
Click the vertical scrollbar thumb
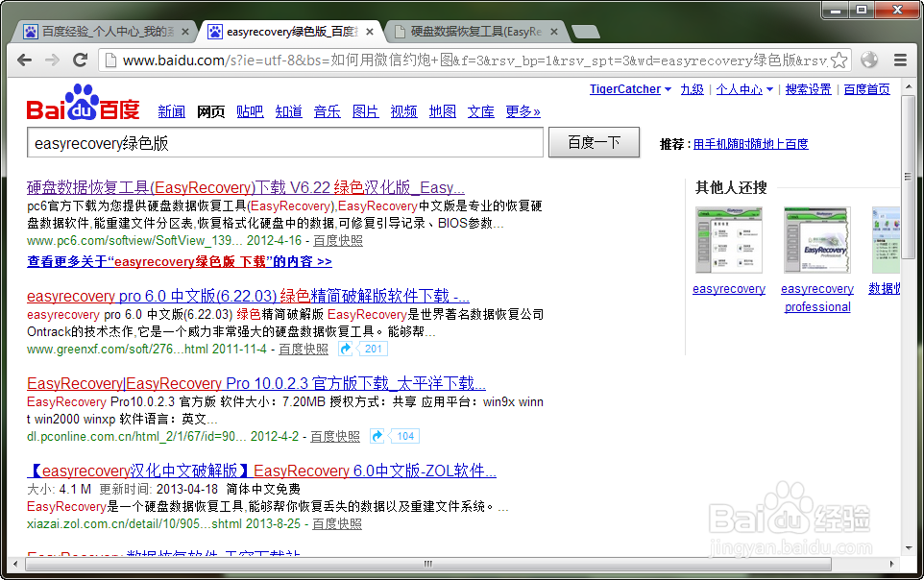pos(908,177)
